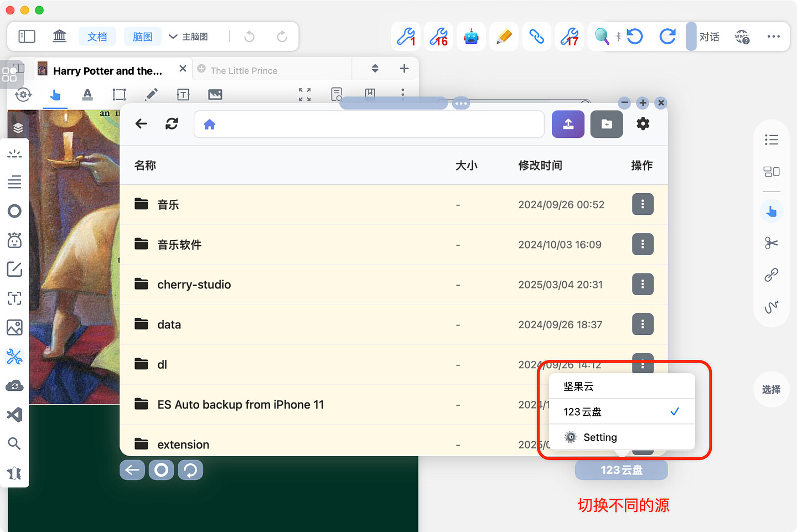The image size is (797, 532).
Task: Go back in the file browser
Action: coord(141,124)
